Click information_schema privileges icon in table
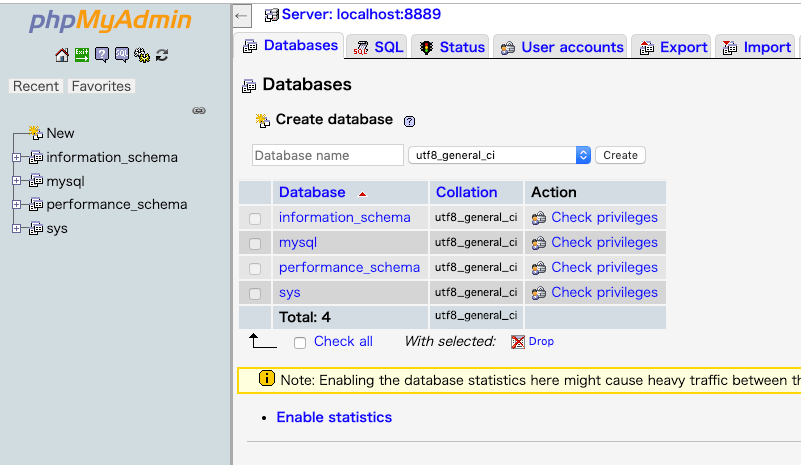 [x=538, y=218]
